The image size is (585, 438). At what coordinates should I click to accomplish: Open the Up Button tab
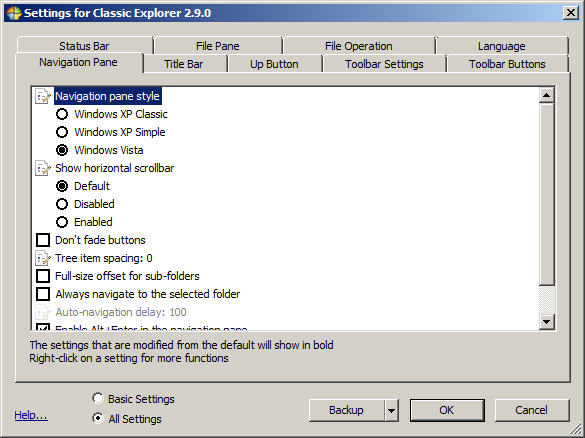tap(275, 64)
